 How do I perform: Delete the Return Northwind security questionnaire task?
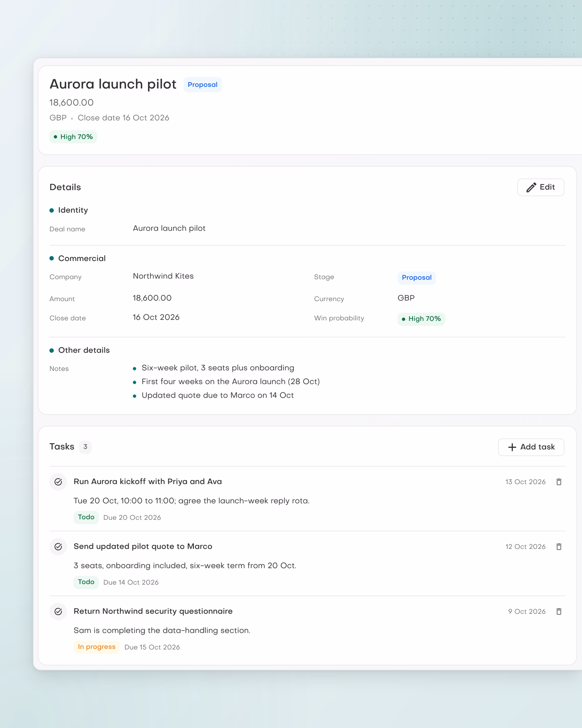pos(559,612)
